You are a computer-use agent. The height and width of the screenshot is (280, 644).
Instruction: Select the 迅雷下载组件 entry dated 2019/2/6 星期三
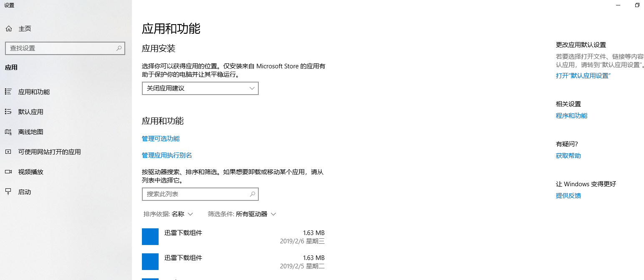pyautogui.click(x=233, y=237)
